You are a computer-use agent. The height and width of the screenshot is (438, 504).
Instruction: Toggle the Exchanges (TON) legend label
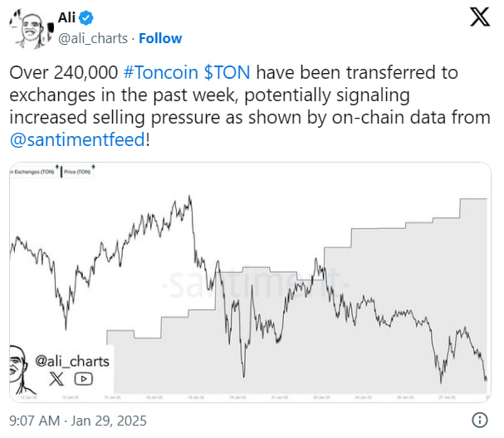33,172
